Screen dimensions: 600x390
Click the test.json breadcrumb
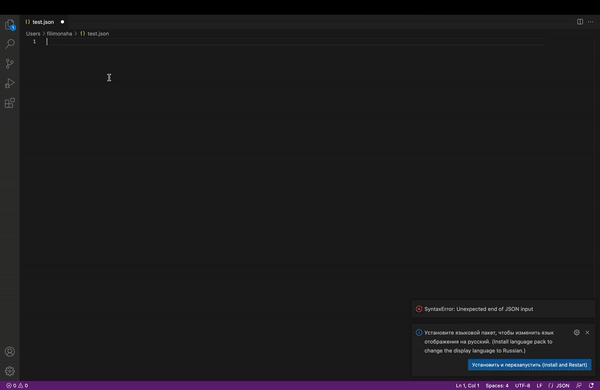(95, 34)
